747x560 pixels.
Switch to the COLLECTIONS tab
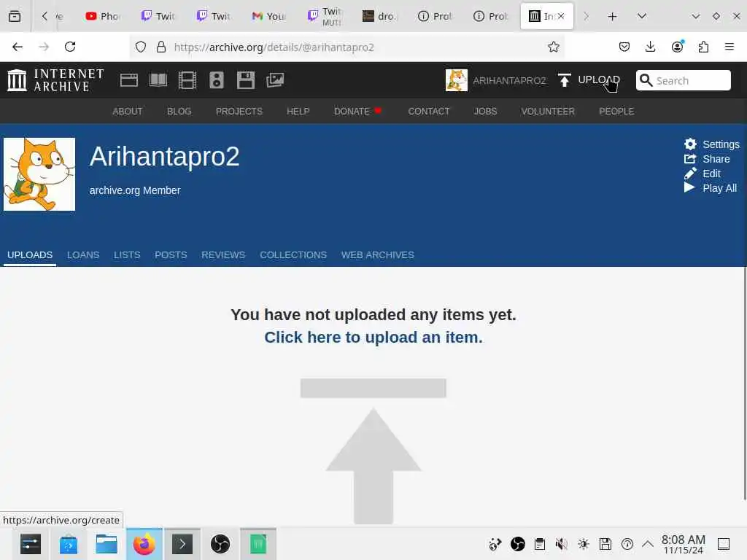293,255
